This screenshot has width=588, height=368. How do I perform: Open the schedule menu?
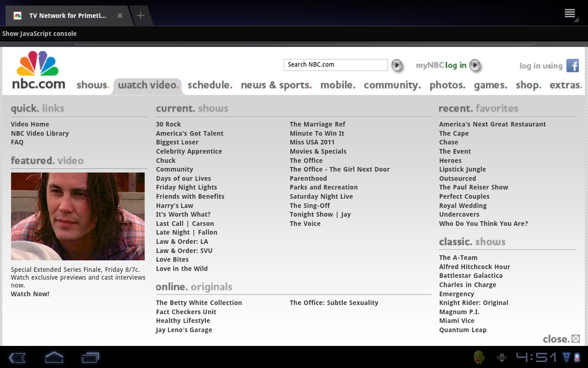click(210, 85)
